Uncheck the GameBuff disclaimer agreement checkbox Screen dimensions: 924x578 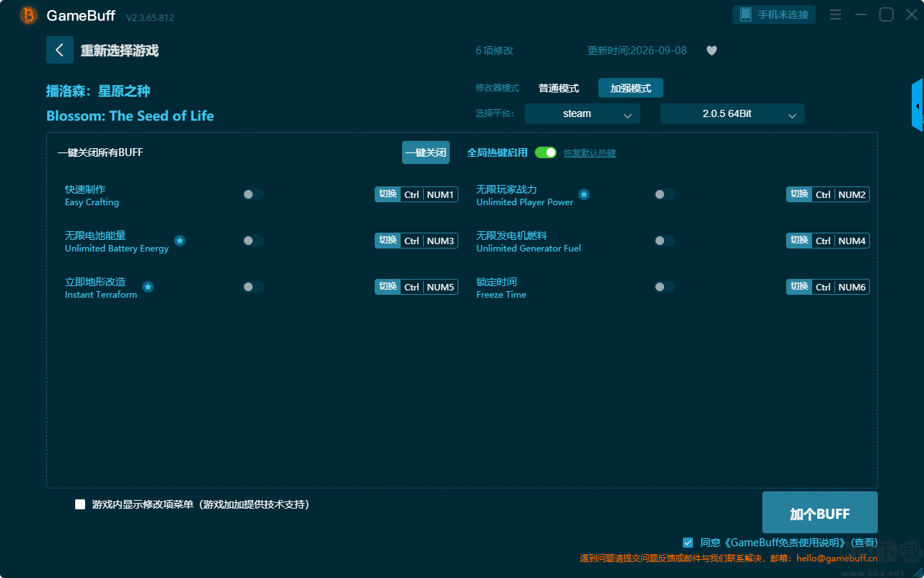[688, 542]
